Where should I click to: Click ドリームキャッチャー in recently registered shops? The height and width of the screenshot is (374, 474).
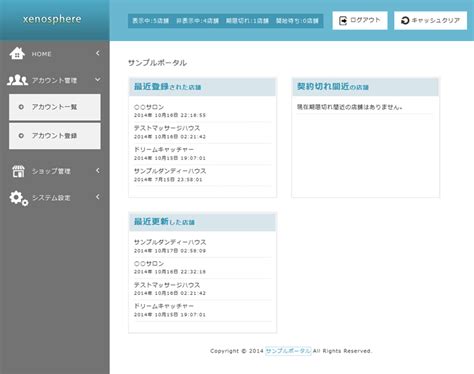(164, 150)
